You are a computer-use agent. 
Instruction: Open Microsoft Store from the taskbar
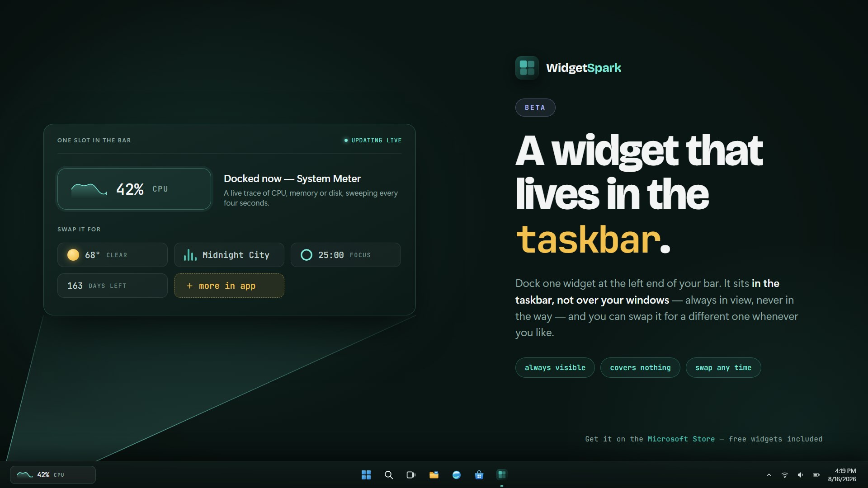(479, 475)
